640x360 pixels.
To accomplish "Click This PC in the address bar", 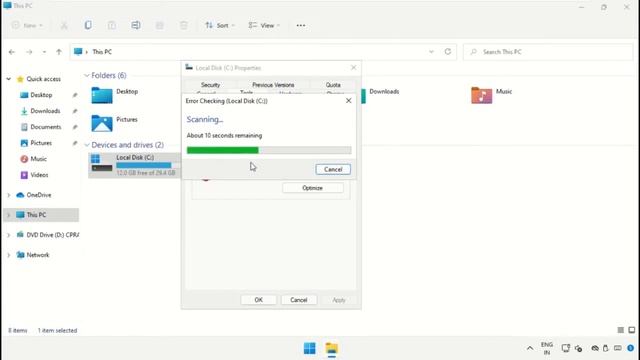I will click(102, 52).
